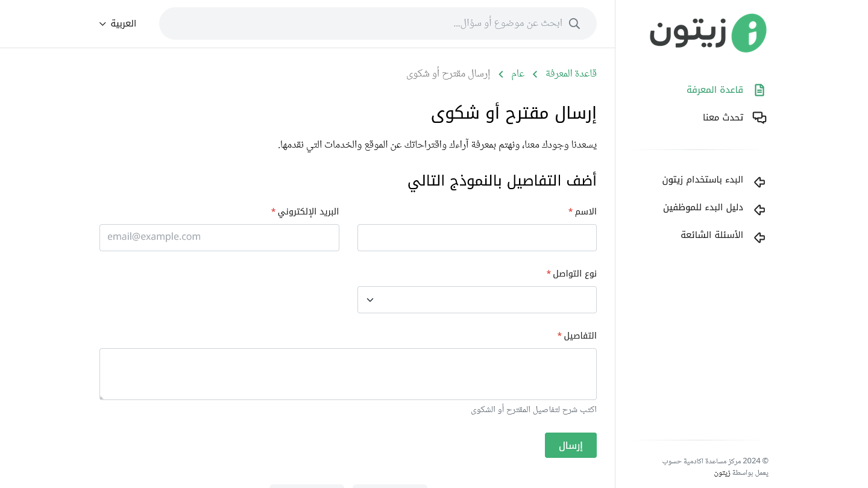
Task: Click arrow icon beside البدء باستخدام زيتون
Action: tap(759, 181)
